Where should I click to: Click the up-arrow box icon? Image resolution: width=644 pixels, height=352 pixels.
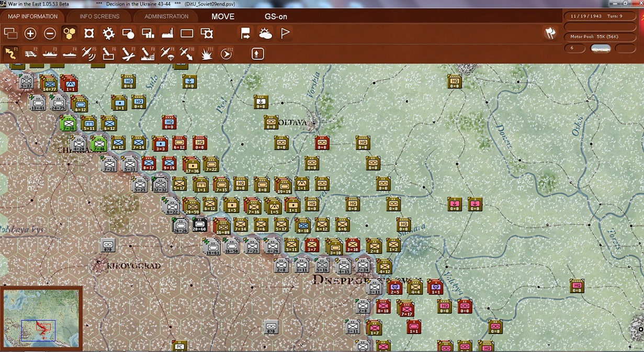(257, 53)
